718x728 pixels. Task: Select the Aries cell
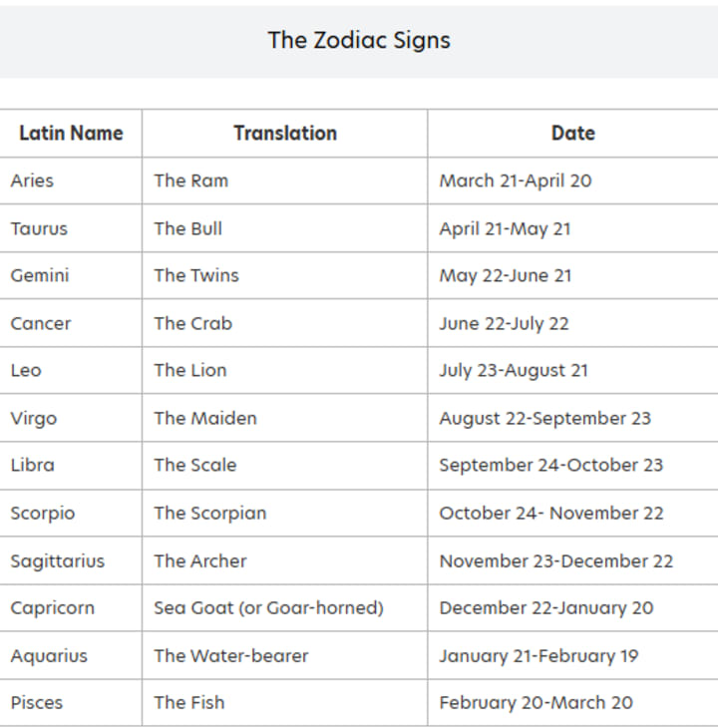coord(71,181)
